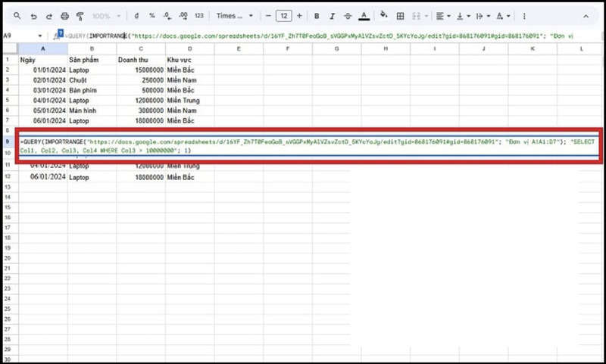This screenshot has height=364, width=606.
Task: Select the date 05/01/2024 cell
Action: 43,110
